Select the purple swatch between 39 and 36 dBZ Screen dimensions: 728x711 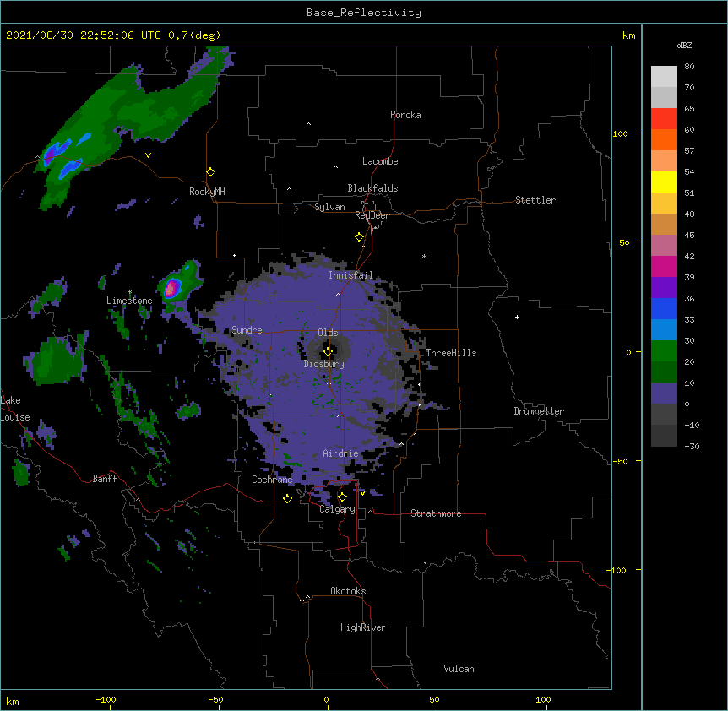pyautogui.click(x=664, y=288)
